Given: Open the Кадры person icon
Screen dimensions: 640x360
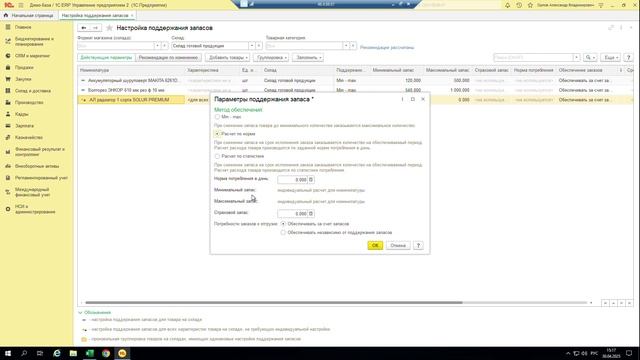Looking at the screenshot, I should pos(8,114).
